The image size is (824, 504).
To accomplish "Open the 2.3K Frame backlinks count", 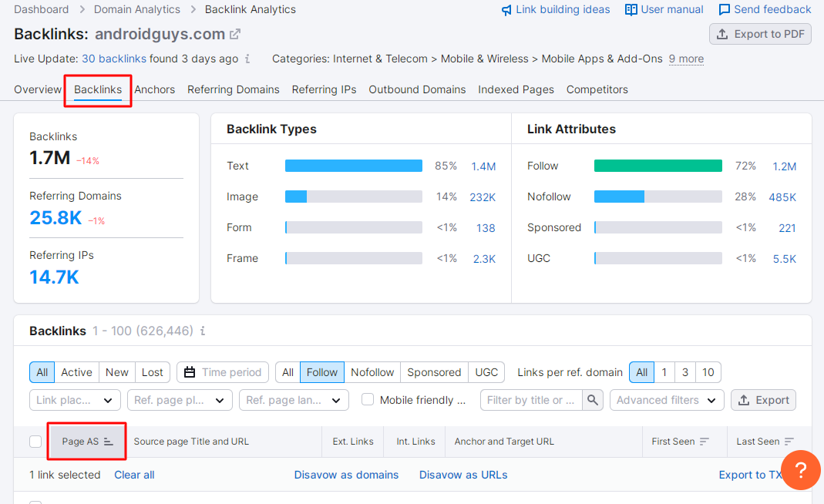I will tap(485, 259).
